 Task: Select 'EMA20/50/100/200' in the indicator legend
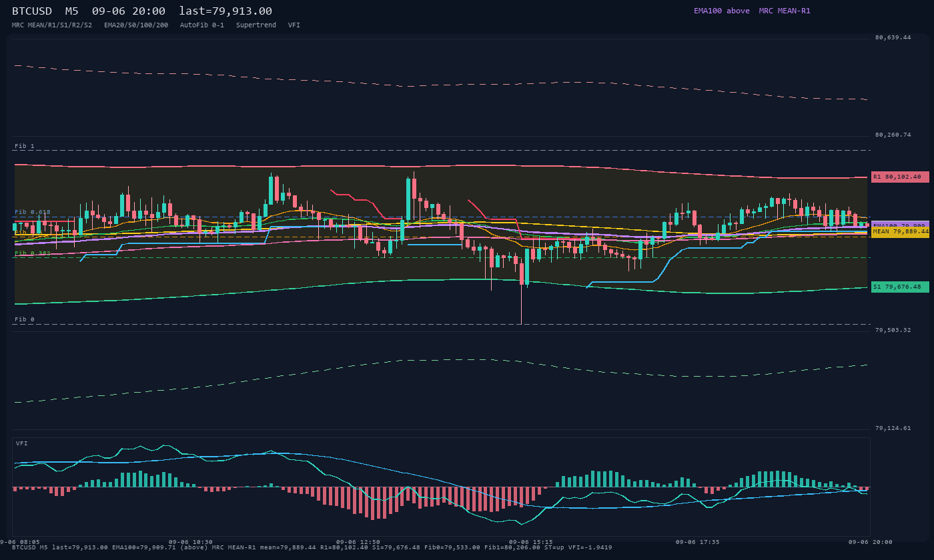136,25
